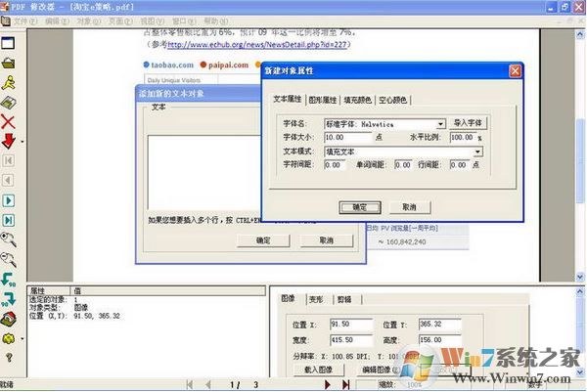Click 取消 in the 新建对象属性 dialog

click(x=410, y=207)
